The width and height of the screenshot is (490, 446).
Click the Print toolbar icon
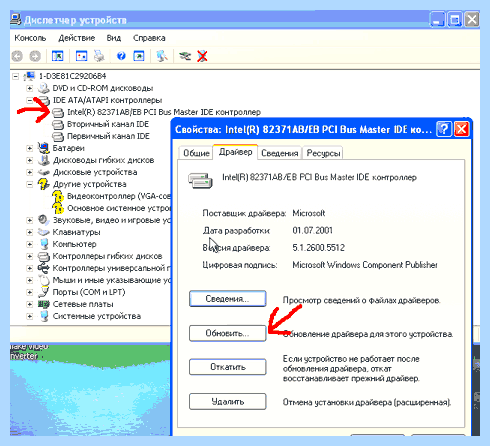99,56
